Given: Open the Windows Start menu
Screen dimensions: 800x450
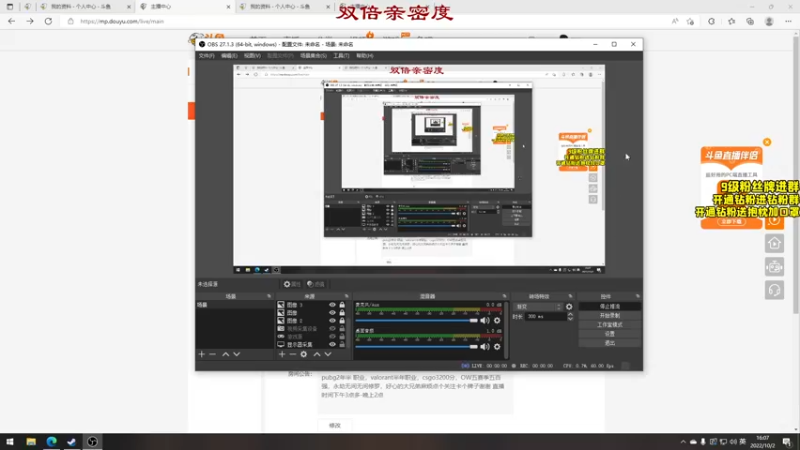Looking at the screenshot, I should (10, 441).
